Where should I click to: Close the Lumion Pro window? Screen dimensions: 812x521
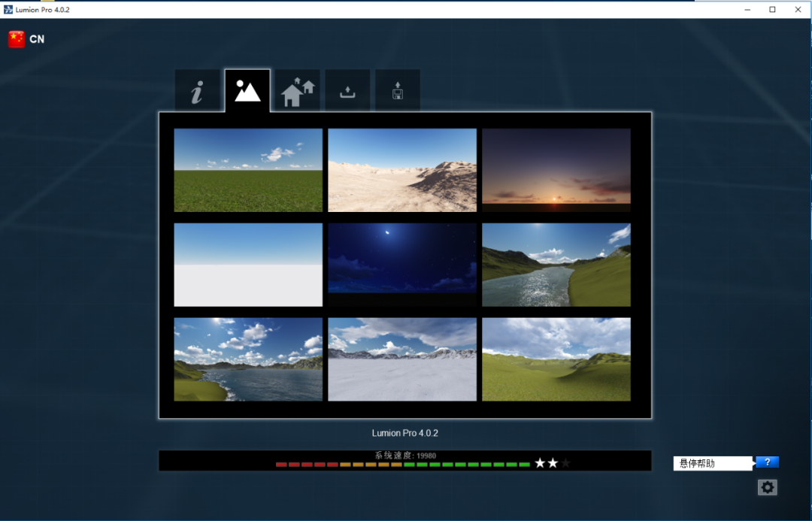pos(798,9)
